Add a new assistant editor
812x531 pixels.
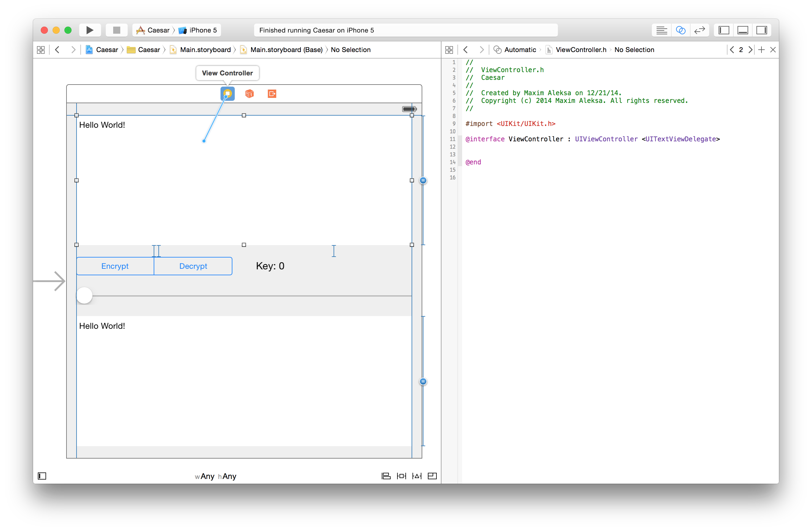coord(761,50)
